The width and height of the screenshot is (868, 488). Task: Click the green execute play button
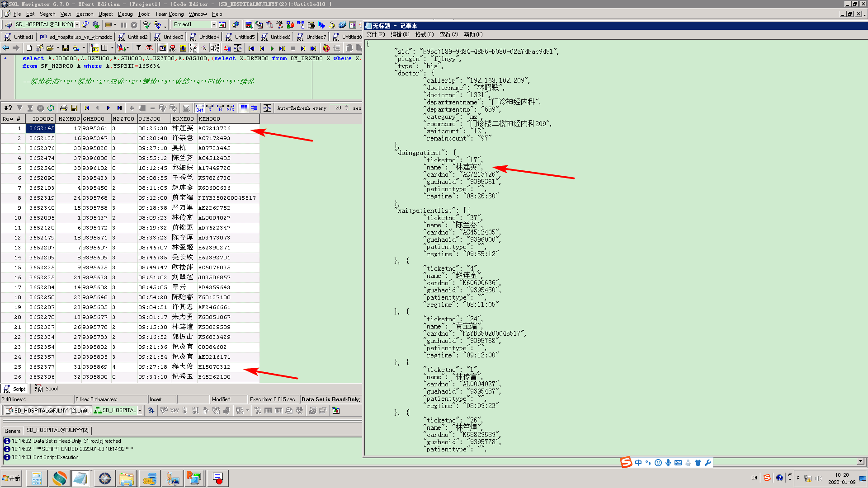click(272, 48)
